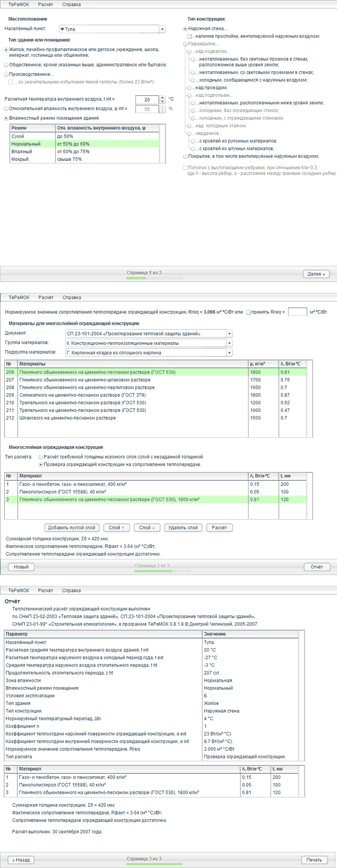
Task: Click the Удалить слой button
Action: pos(183,527)
